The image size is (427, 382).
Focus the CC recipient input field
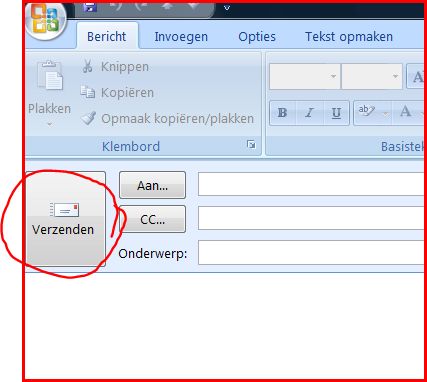point(311,218)
